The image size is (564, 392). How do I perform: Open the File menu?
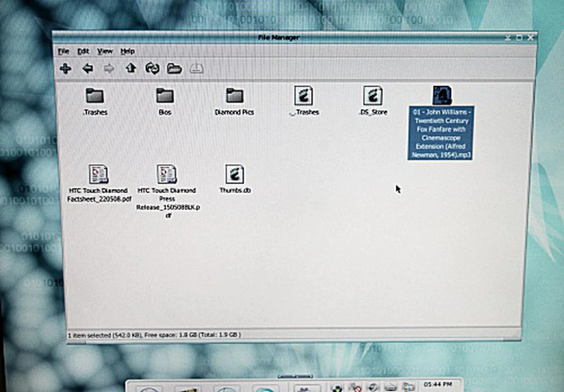(x=63, y=51)
